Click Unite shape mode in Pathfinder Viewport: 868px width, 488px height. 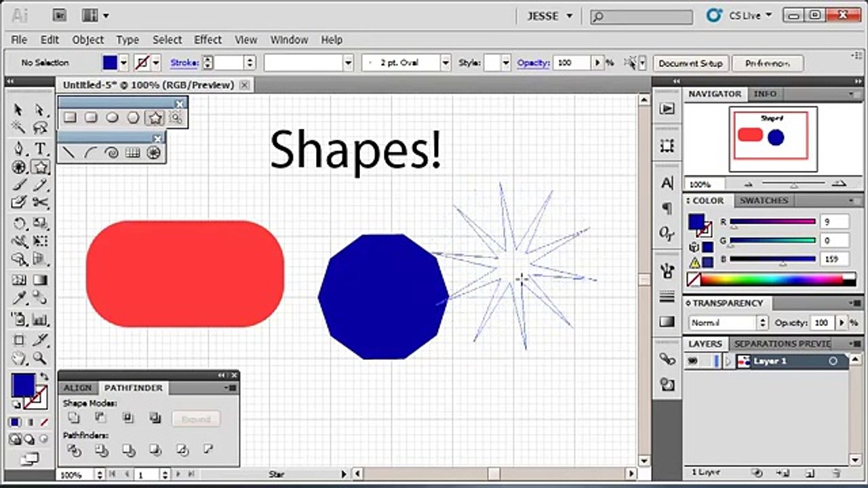73,418
